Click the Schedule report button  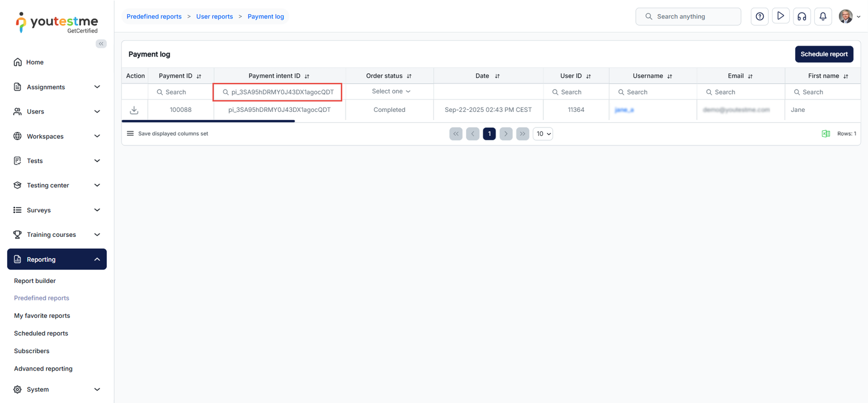[x=824, y=54]
